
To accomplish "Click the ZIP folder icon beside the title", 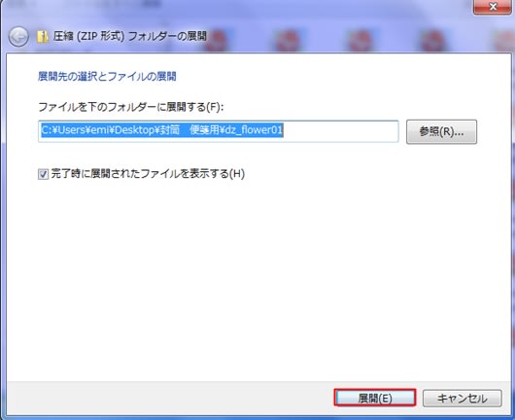I will pos(43,37).
